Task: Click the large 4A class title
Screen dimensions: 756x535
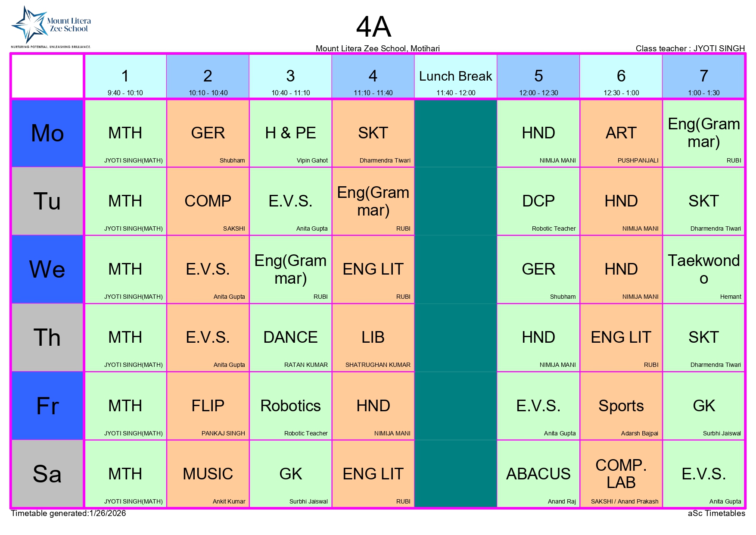Action: point(373,27)
